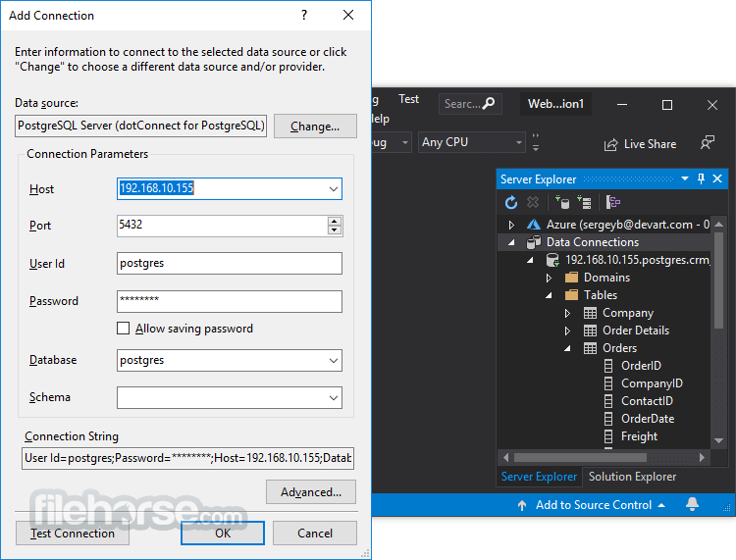Click the help question mark in Add Connection
The height and width of the screenshot is (560, 736).
[x=304, y=15]
